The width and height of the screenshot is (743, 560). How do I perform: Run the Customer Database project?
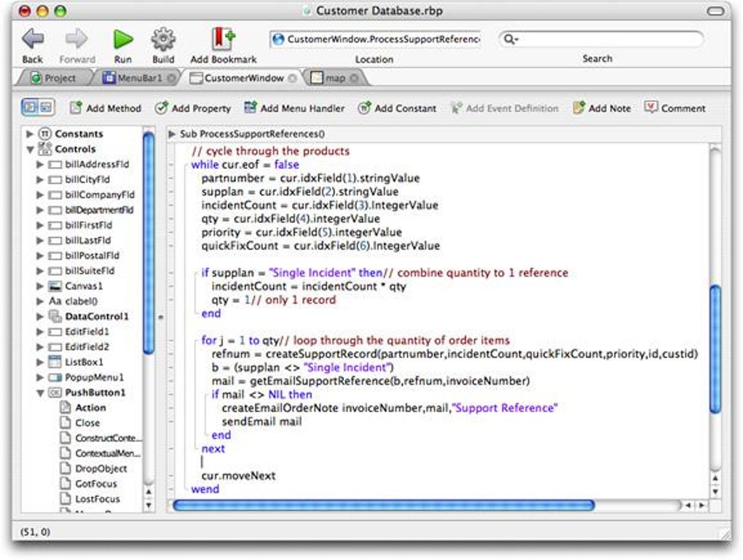click(x=122, y=40)
